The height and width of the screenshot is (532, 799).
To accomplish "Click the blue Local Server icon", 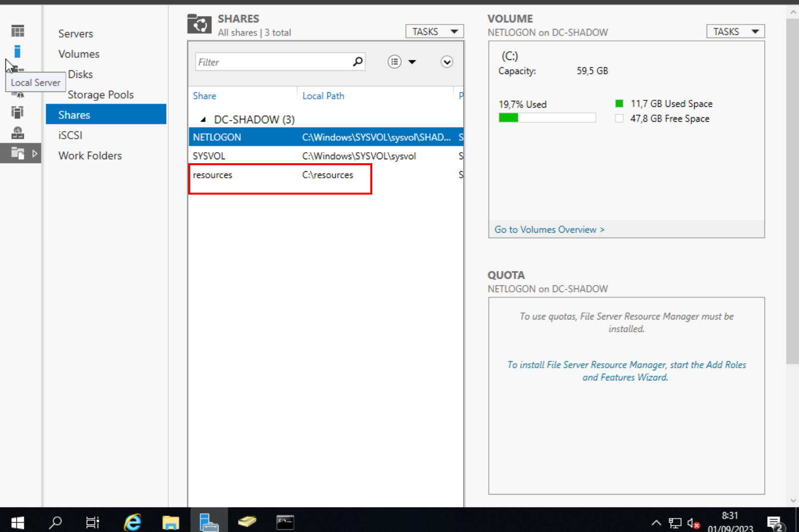I will pos(17,51).
